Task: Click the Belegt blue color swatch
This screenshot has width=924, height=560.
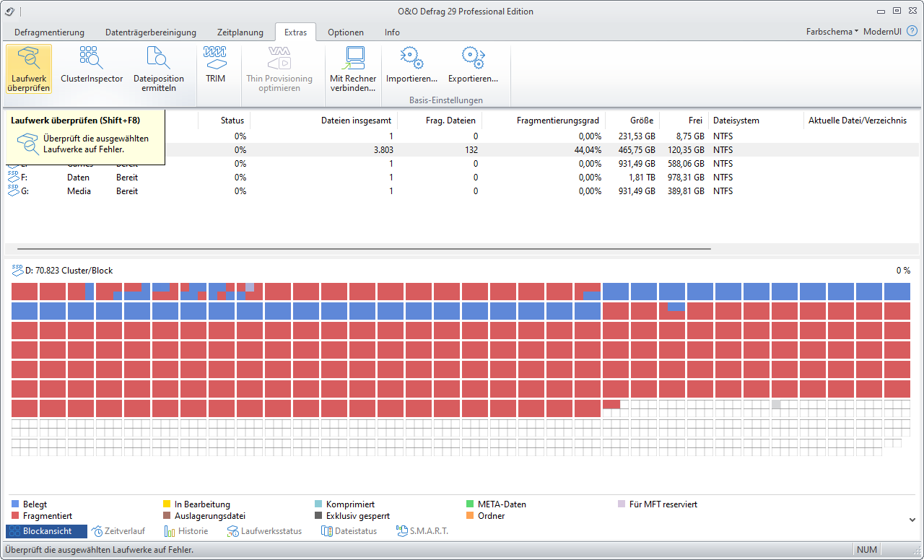Action: pyautogui.click(x=15, y=504)
